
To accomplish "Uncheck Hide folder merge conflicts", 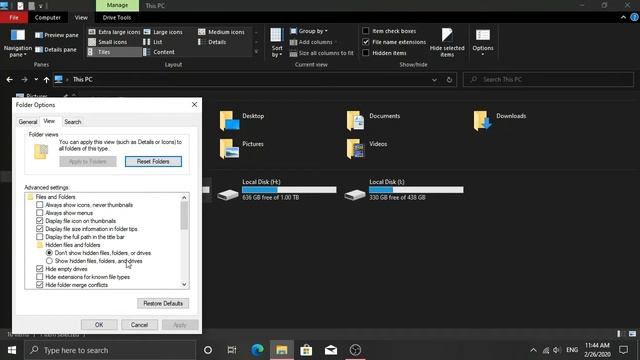I will [40, 284].
